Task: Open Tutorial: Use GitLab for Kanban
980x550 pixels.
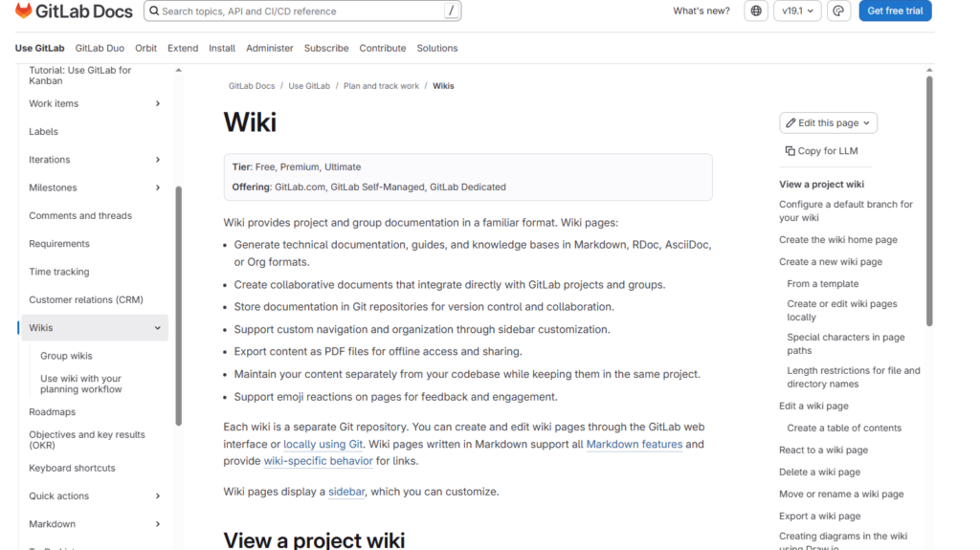Action: click(80, 76)
